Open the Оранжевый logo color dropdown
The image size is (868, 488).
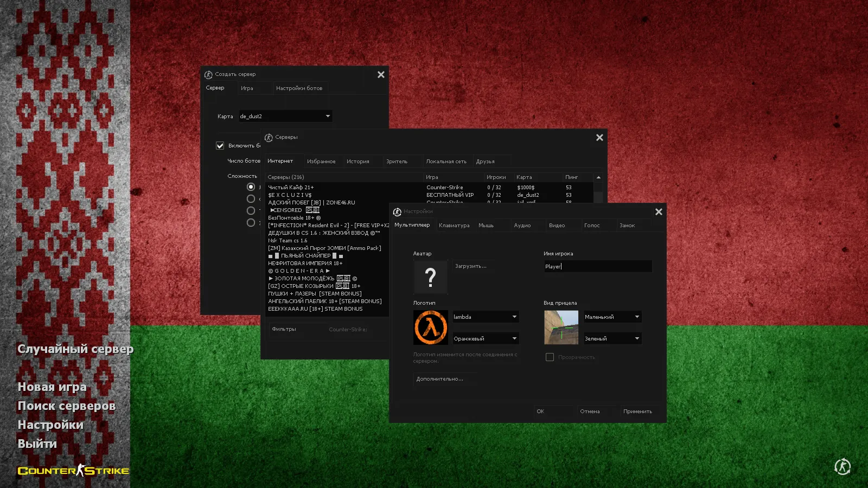click(486, 339)
